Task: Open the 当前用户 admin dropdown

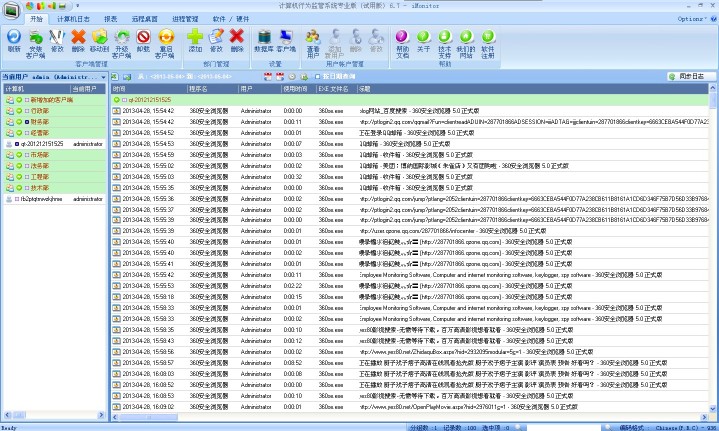Action: (x=103, y=77)
